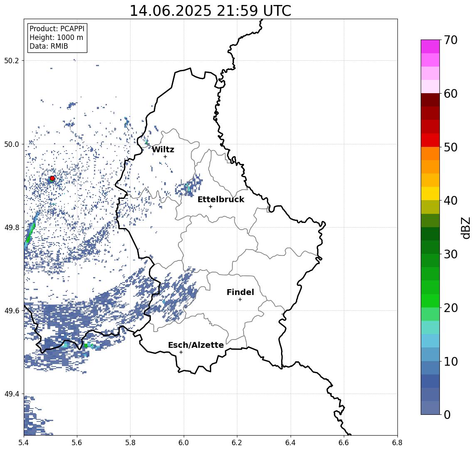Image resolution: width=476 pixels, height=451 pixels.
Task: Click the longitude 6.8 axis label
Action: tap(397, 443)
